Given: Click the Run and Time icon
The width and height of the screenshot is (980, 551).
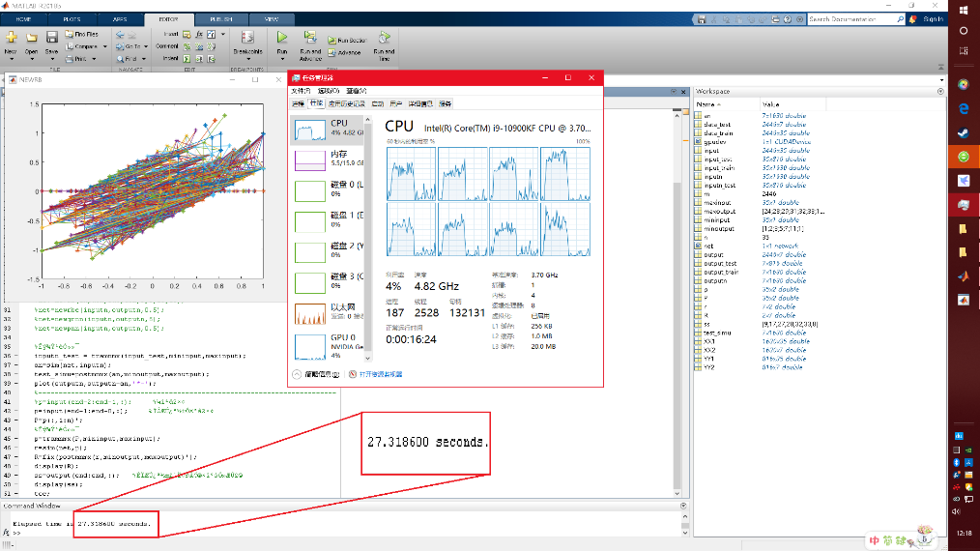Looking at the screenshot, I should pos(383,40).
